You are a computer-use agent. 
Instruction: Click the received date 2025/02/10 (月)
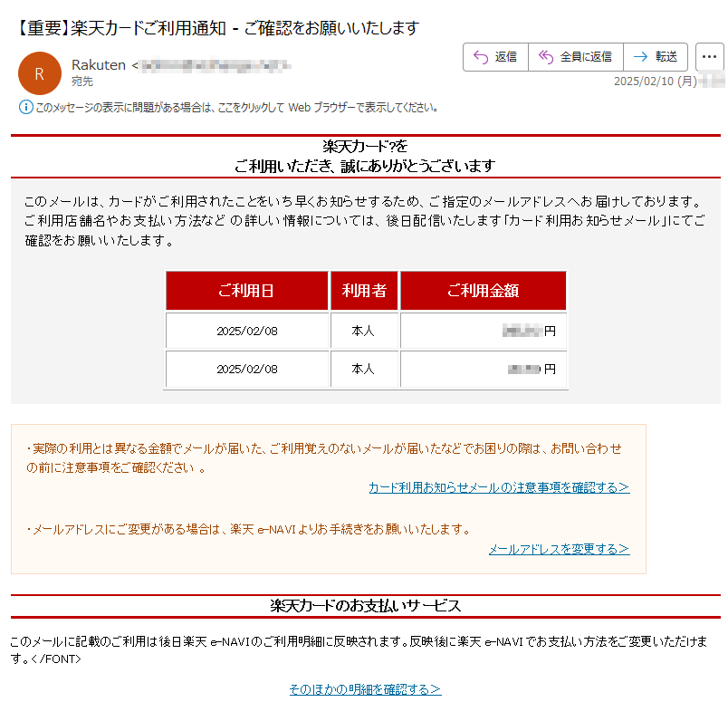(655, 82)
